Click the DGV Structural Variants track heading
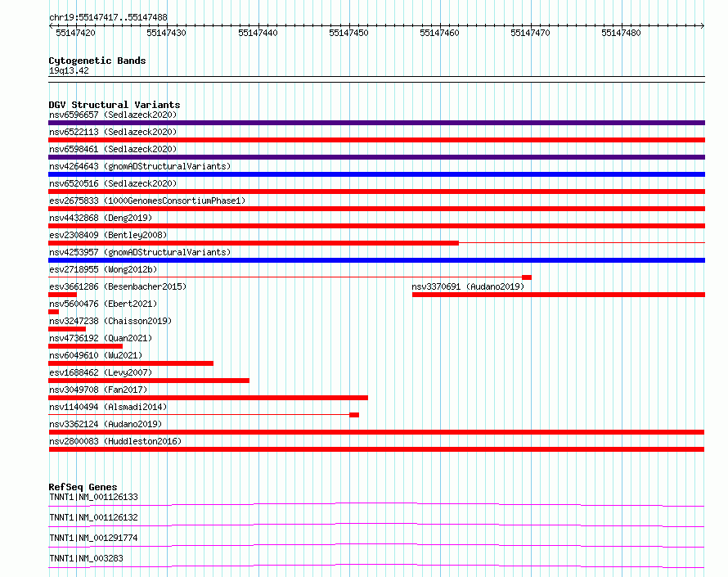Image resolution: width=728 pixels, height=577 pixels. 115,105
